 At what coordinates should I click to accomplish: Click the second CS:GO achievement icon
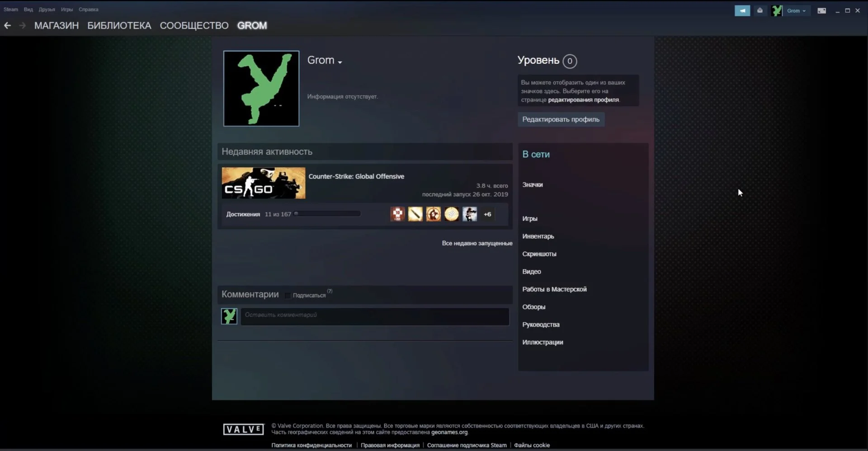coord(415,214)
